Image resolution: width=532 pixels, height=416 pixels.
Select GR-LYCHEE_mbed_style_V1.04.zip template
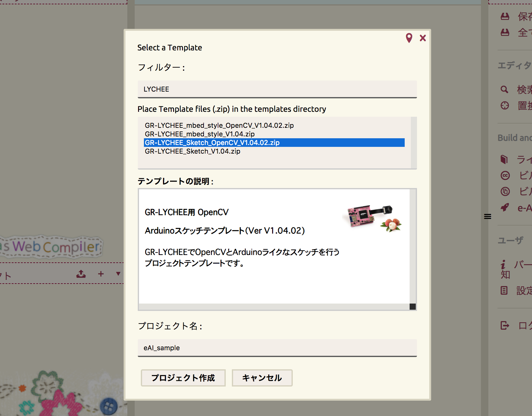(x=274, y=134)
